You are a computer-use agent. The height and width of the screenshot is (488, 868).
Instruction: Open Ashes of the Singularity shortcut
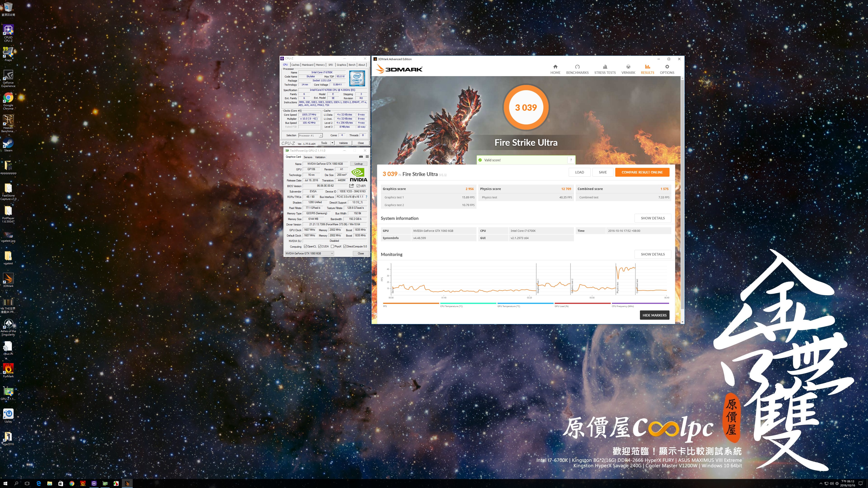8,327
